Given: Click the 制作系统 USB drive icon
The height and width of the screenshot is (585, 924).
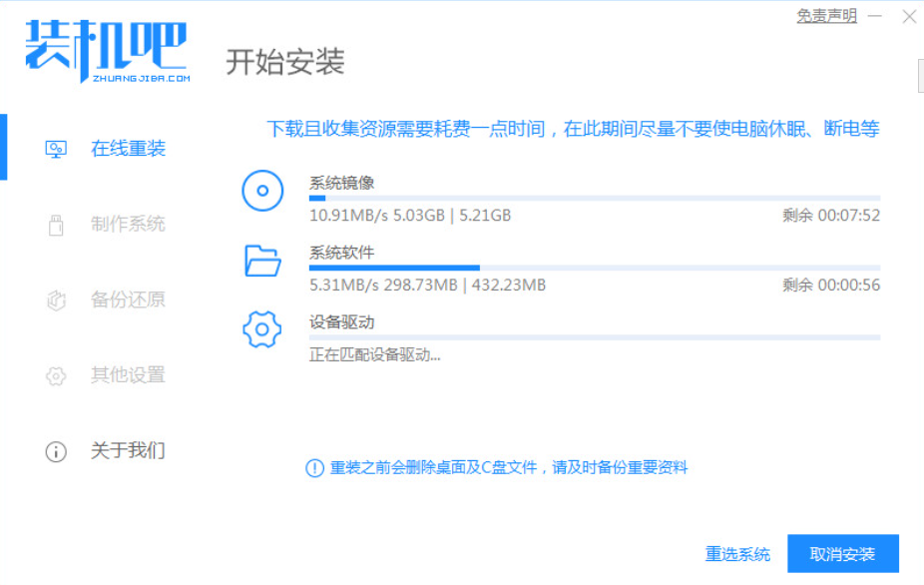Looking at the screenshot, I should [x=57, y=224].
